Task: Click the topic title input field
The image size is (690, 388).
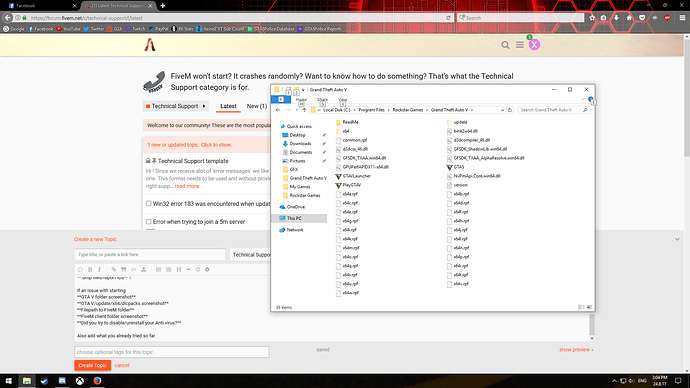Action: tap(150, 255)
